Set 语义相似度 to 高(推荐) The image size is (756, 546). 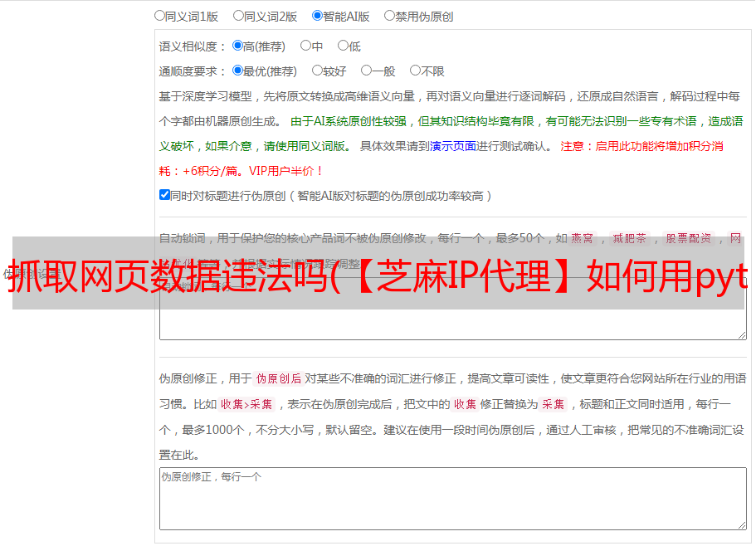[237, 46]
